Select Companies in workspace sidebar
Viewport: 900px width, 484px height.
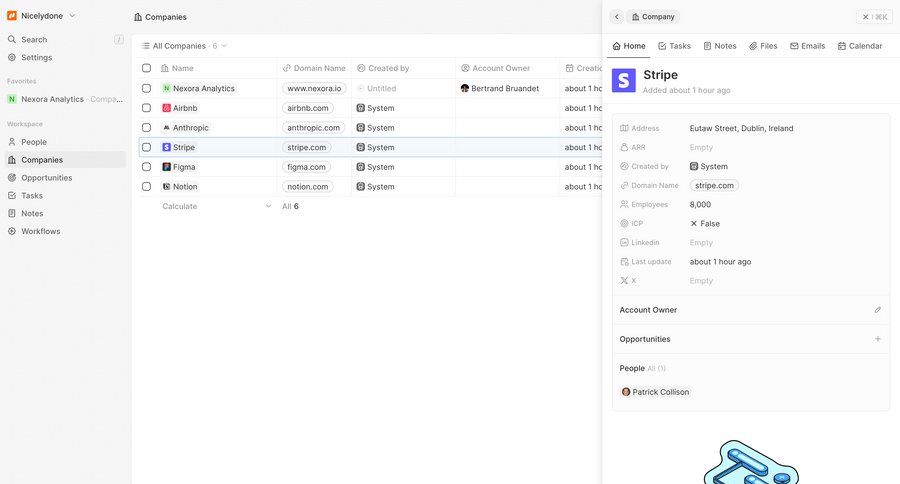(65, 160)
